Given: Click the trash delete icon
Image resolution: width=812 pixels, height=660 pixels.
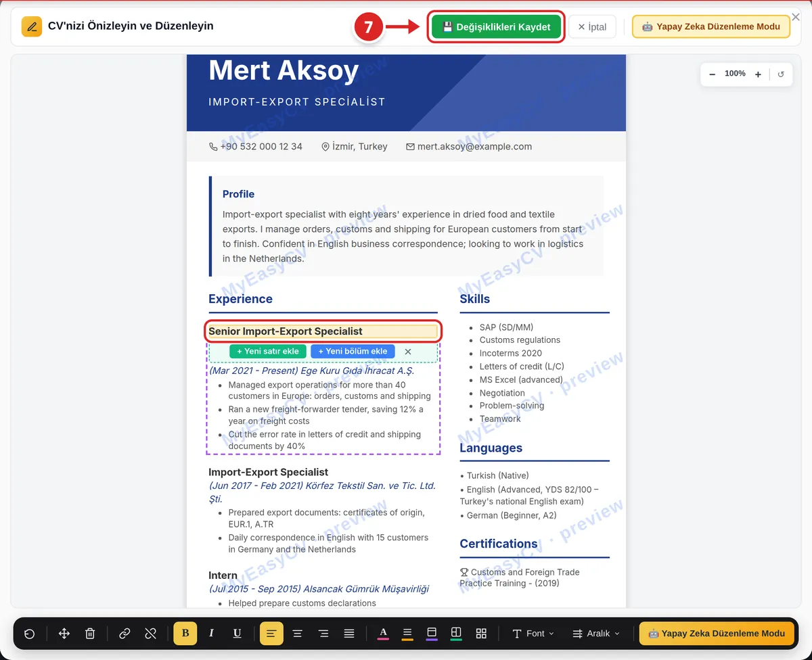Looking at the screenshot, I should tap(90, 634).
